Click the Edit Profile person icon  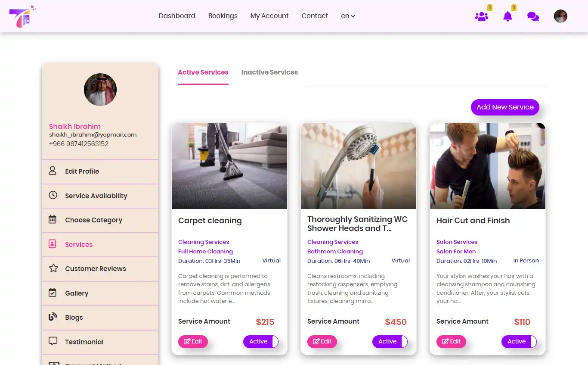pos(53,171)
